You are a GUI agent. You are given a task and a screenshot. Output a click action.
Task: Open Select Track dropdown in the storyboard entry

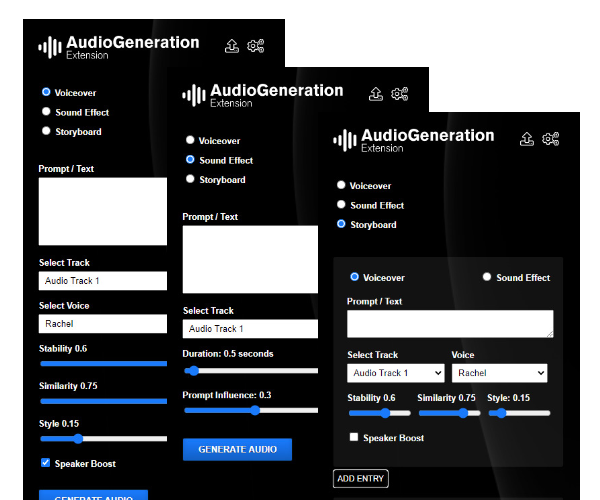coord(396,373)
